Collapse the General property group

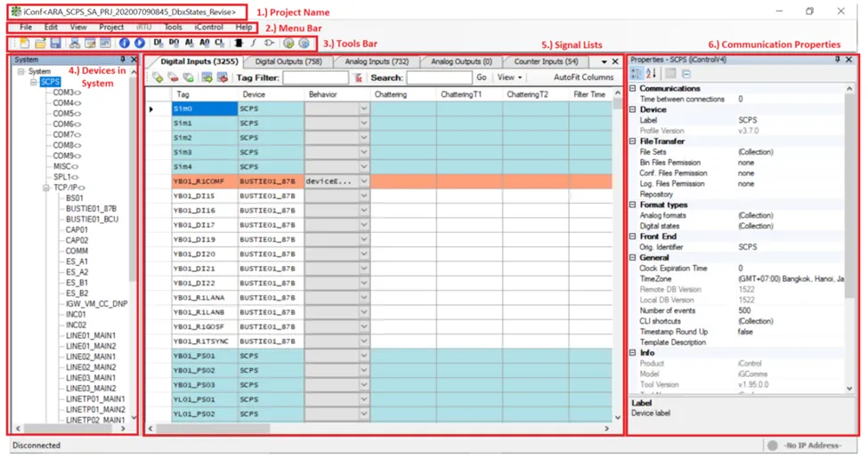tap(633, 258)
